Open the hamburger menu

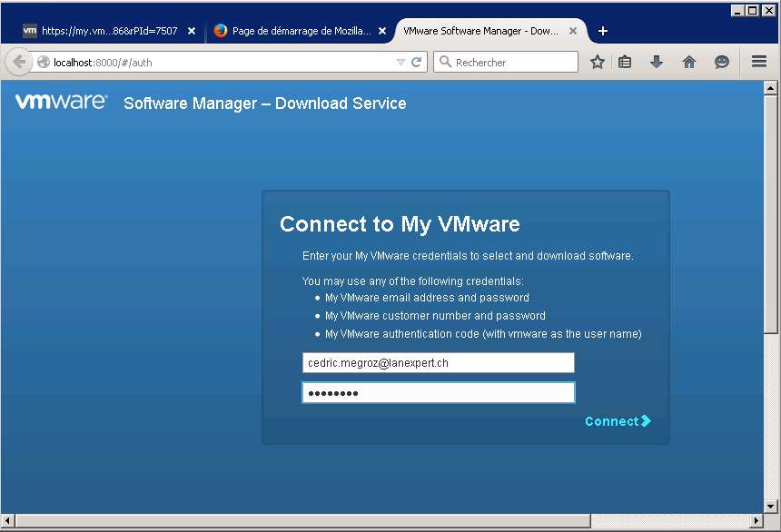click(x=759, y=62)
